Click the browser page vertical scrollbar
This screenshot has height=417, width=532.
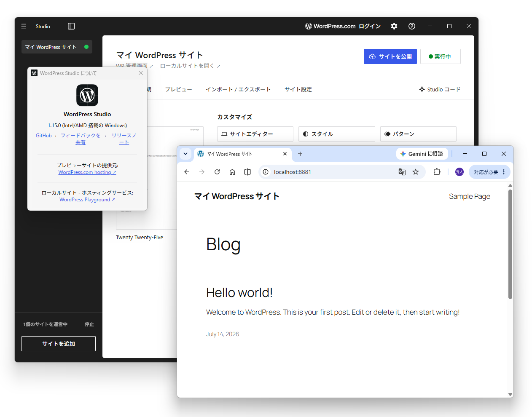click(x=511, y=244)
